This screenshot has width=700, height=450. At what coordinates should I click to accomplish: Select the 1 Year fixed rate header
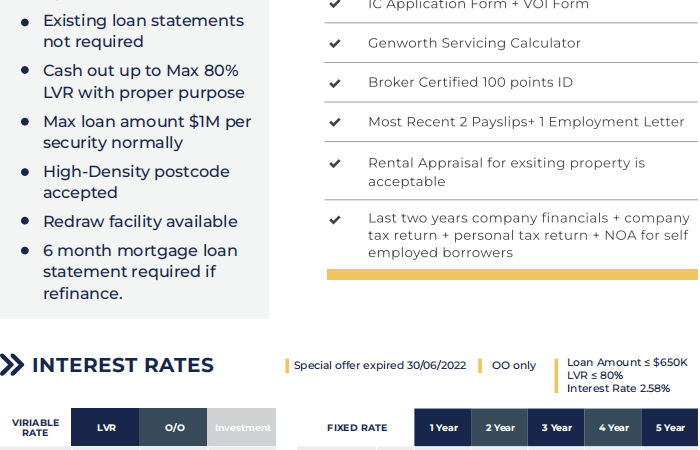(x=443, y=427)
